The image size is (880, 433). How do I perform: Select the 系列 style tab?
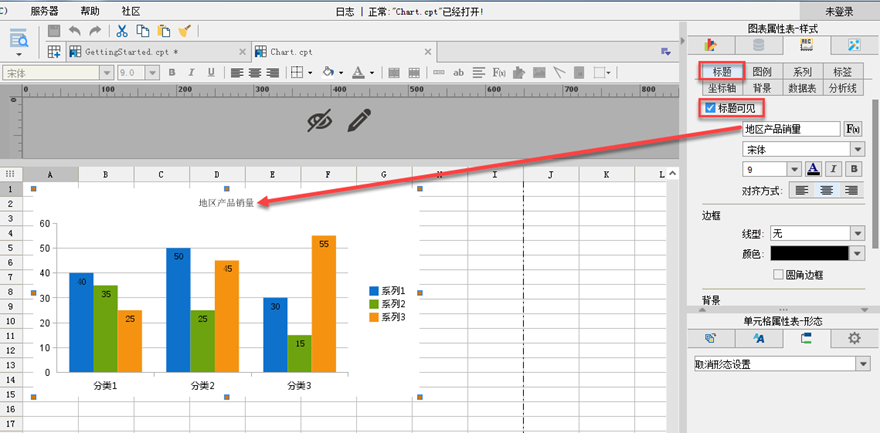click(803, 71)
